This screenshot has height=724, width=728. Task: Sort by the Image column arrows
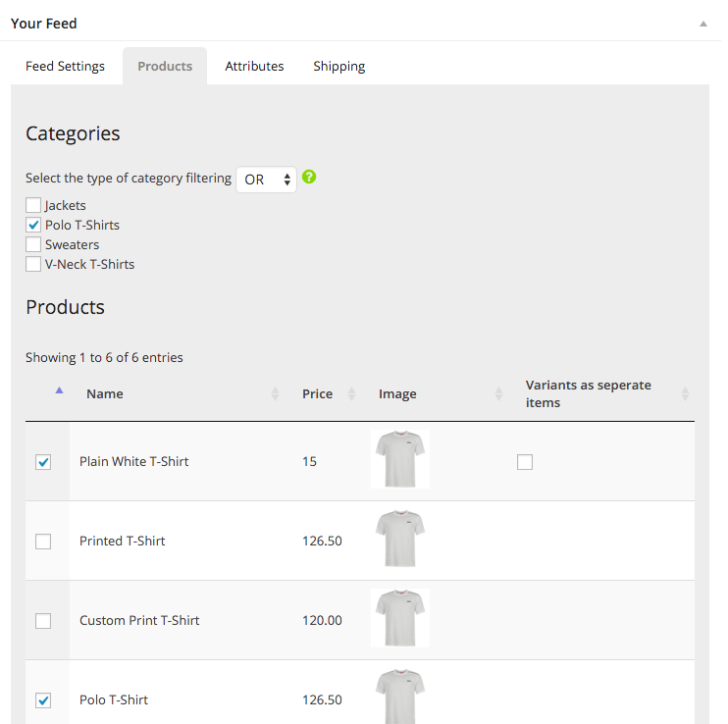(x=498, y=393)
